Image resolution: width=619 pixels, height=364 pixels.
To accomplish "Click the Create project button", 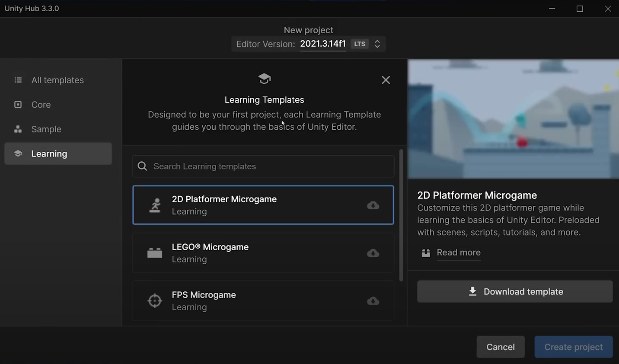I will 574,347.
